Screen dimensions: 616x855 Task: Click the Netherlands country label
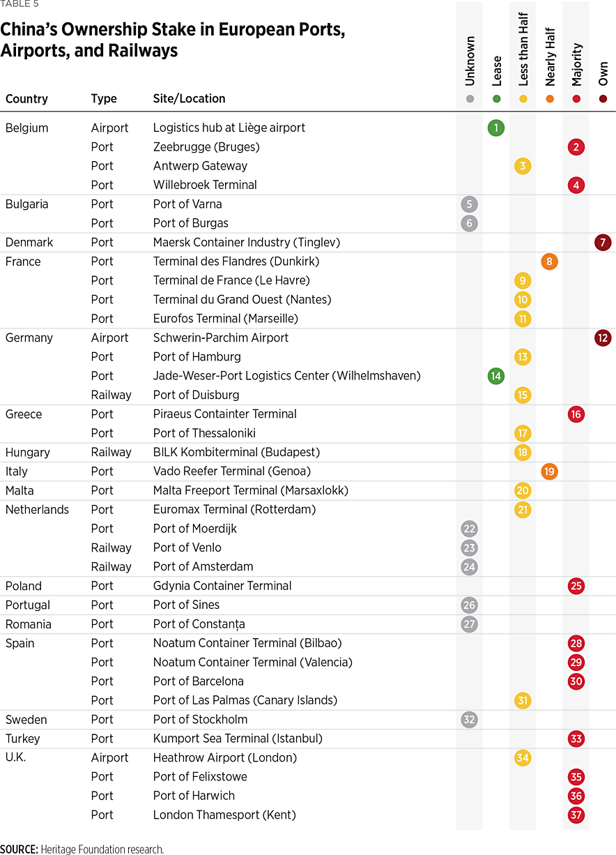click(x=37, y=510)
